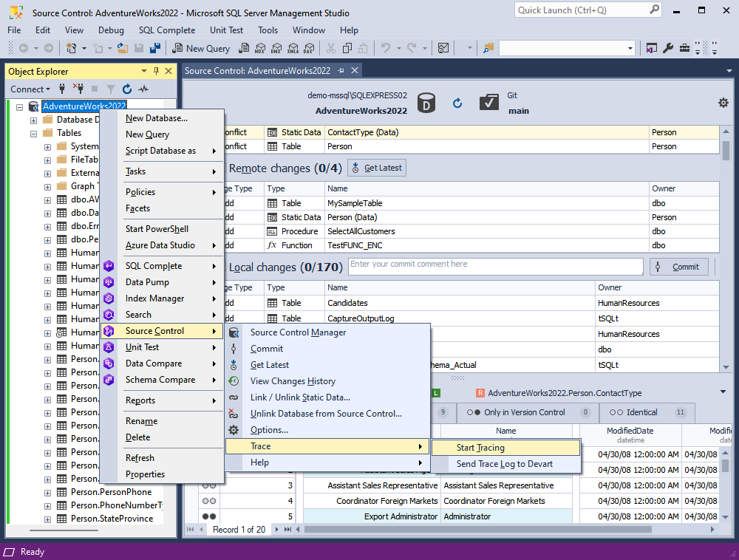Viewport: 739px width, 560px height.
Task: Click the Object Explorer refresh icon
Action: [127, 89]
